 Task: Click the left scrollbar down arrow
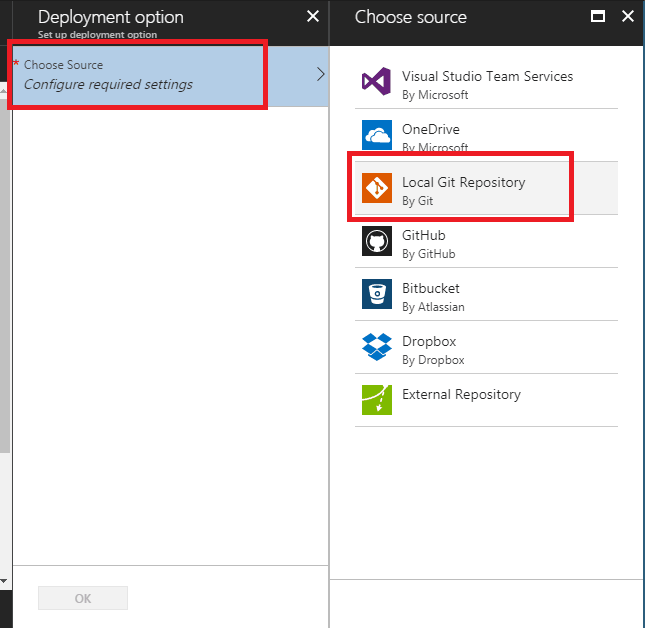[x=4, y=580]
